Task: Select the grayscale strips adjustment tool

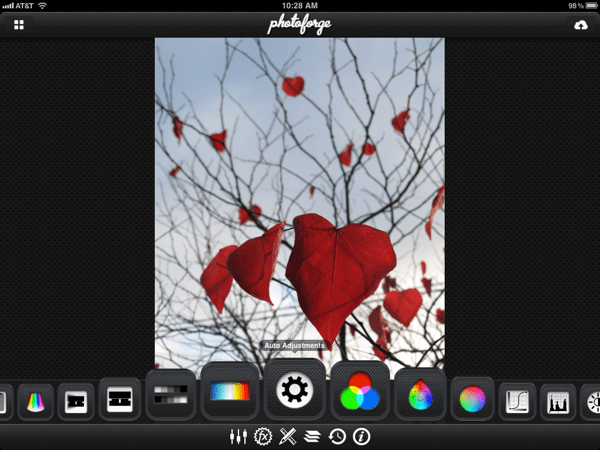Action: (171, 395)
